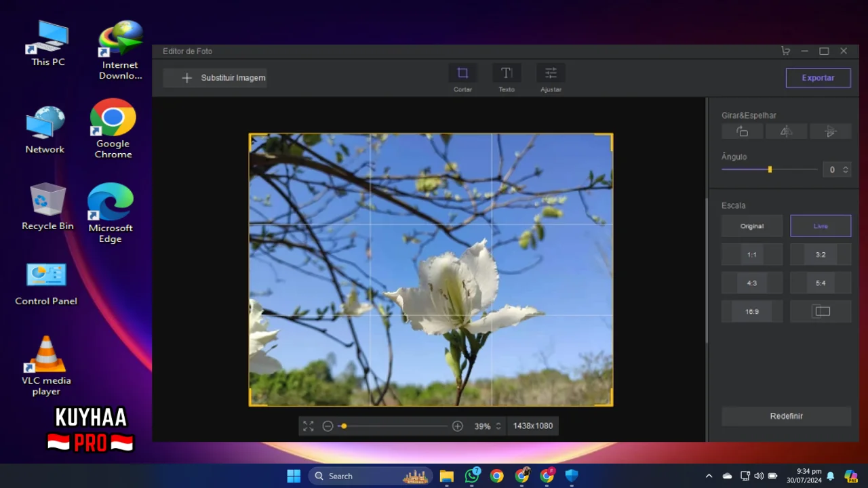
Task: Open Windows Security shield in taskbar
Action: pyautogui.click(x=572, y=476)
